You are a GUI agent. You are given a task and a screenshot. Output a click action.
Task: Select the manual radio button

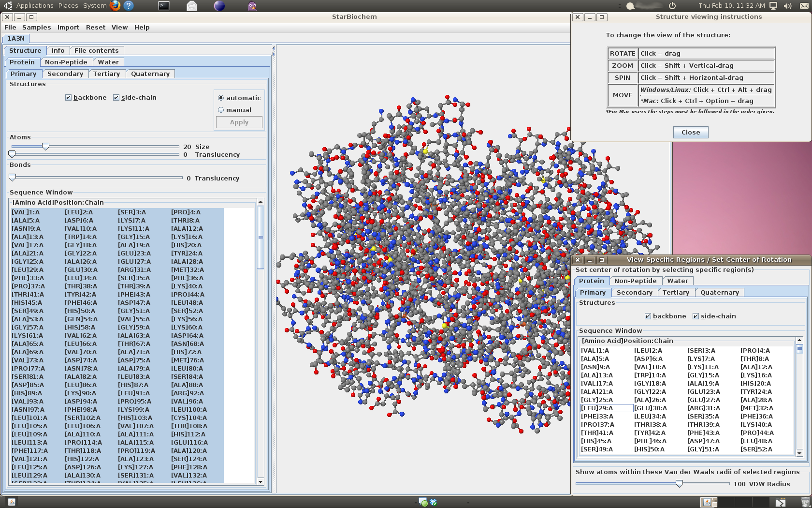221,110
